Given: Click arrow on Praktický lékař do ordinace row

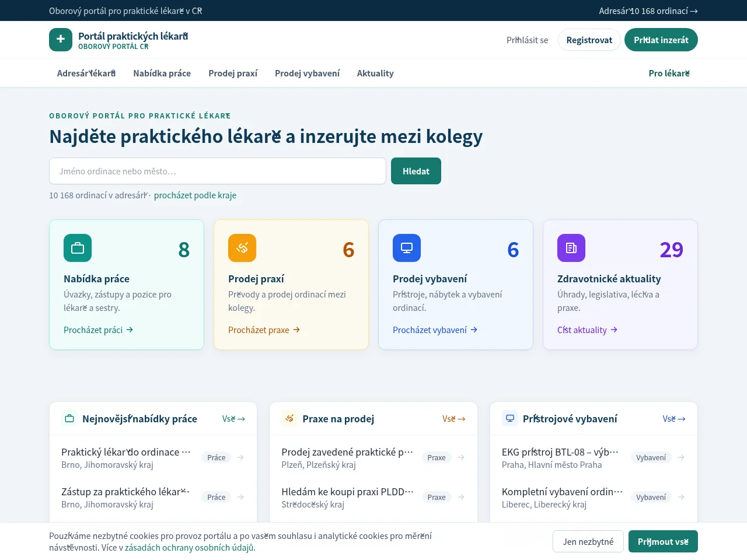Looking at the screenshot, I should [x=240, y=457].
